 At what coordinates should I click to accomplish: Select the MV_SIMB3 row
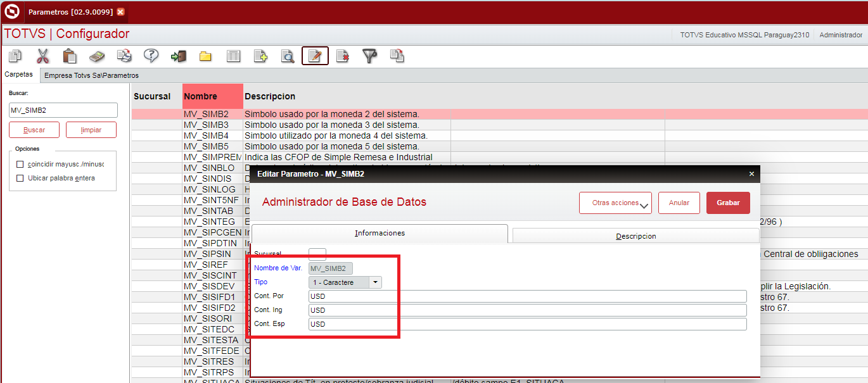[x=499, y=125]
